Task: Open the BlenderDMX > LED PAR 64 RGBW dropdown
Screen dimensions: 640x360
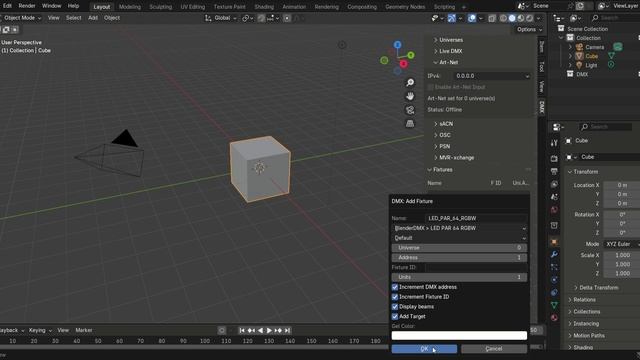Action: [x=459, y=228]
